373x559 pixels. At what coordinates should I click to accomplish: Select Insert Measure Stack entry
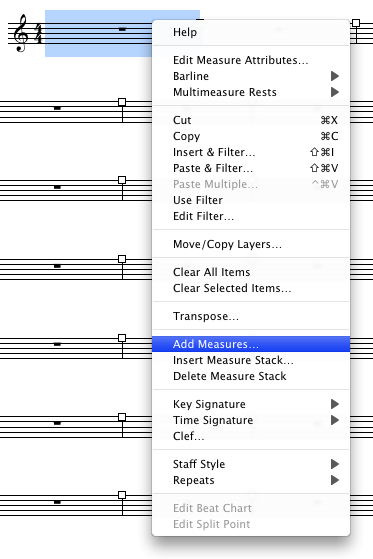[x=251, y=360]
